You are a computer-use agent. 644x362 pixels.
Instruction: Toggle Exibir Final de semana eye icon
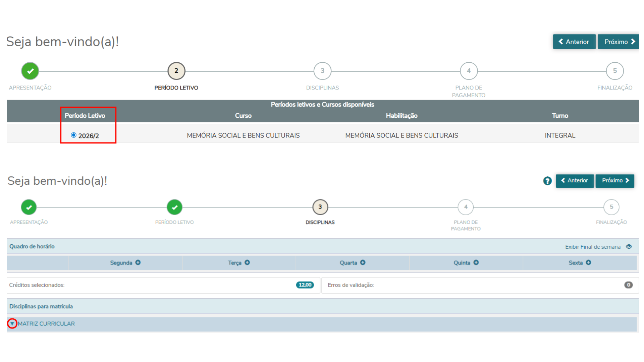629,247
